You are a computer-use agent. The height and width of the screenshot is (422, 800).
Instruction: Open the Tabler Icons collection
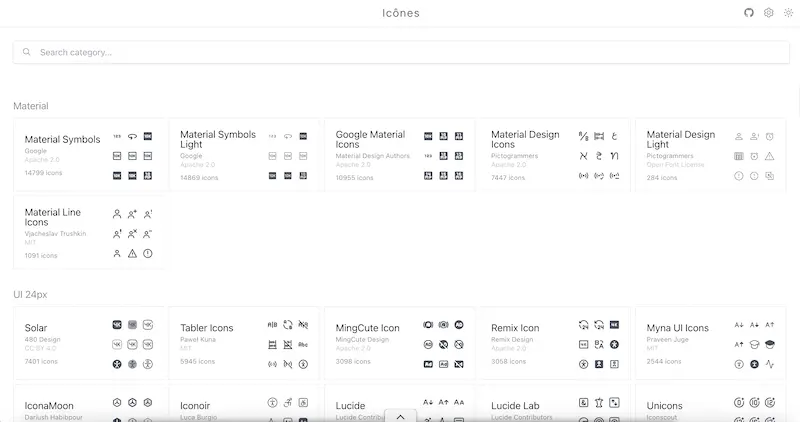[244, 343]
